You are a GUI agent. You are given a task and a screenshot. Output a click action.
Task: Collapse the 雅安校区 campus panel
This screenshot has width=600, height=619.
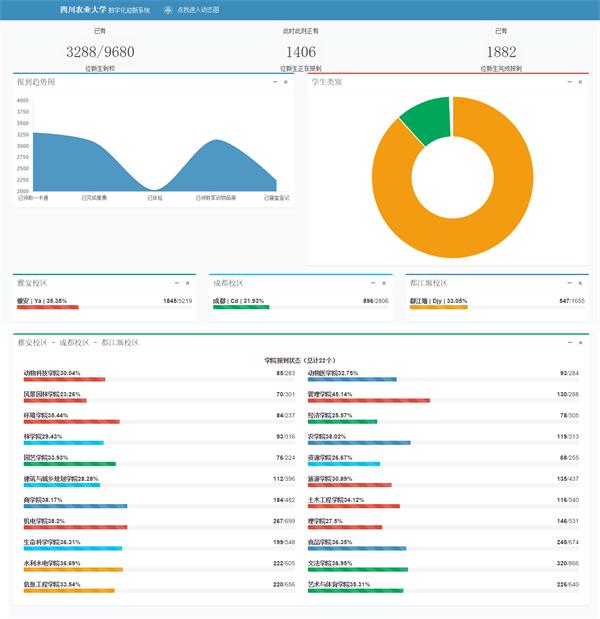(177, 283)
